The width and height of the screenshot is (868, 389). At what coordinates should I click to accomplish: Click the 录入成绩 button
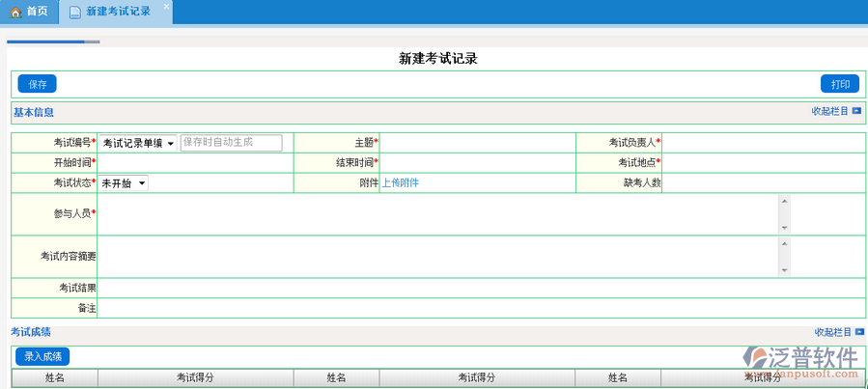click(42, 356)
